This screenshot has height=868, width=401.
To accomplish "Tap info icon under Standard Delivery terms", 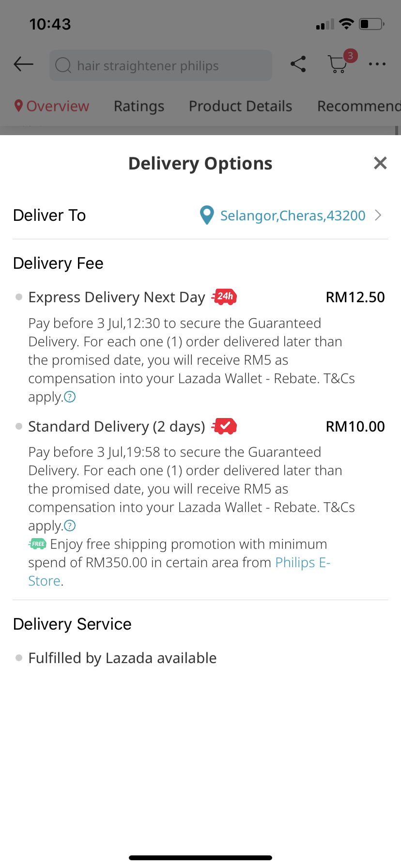I will point(70,526).
